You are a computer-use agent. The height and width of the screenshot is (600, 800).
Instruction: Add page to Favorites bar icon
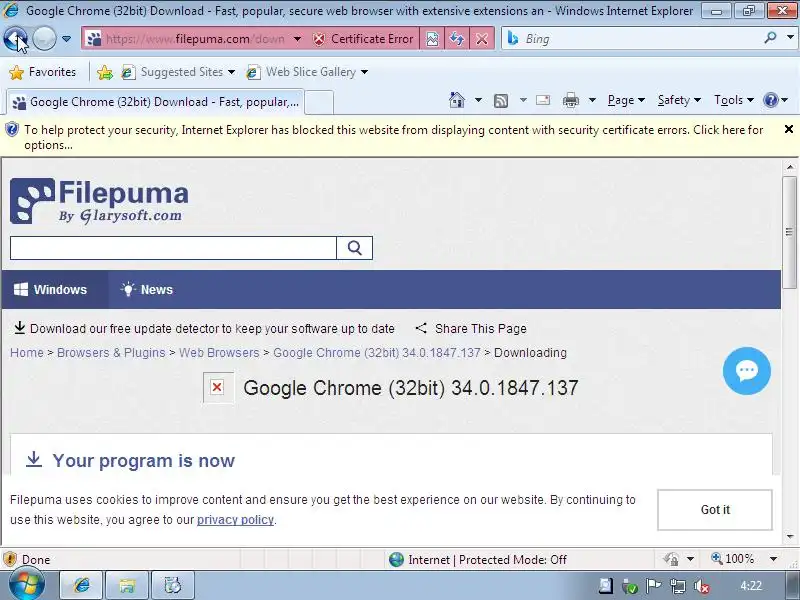pos(105,72)
